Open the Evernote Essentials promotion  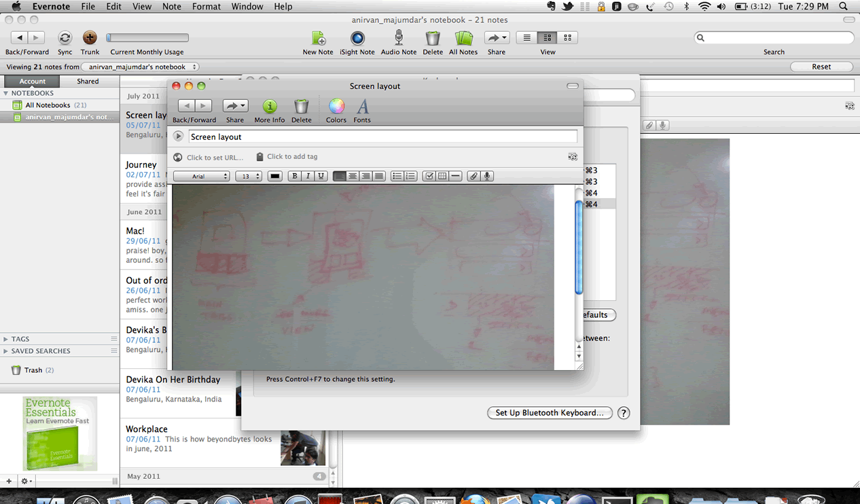click(x=60, y=434)
